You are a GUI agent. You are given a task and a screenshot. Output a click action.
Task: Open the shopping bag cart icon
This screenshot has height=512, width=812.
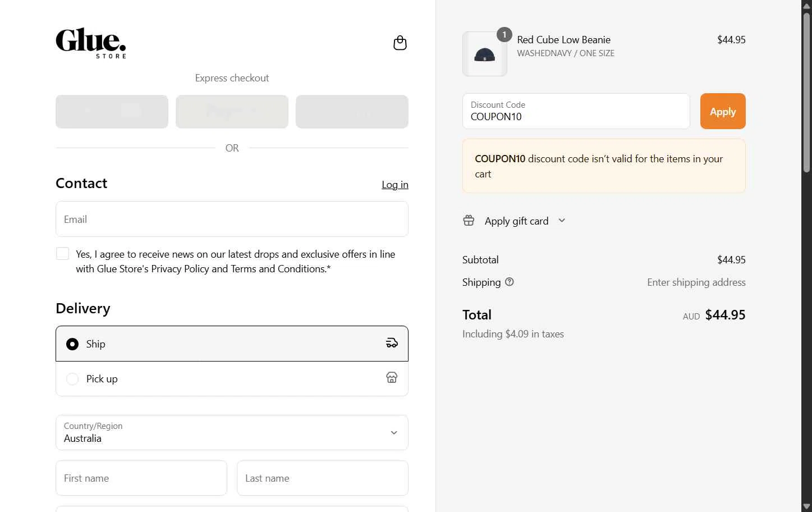400,43
